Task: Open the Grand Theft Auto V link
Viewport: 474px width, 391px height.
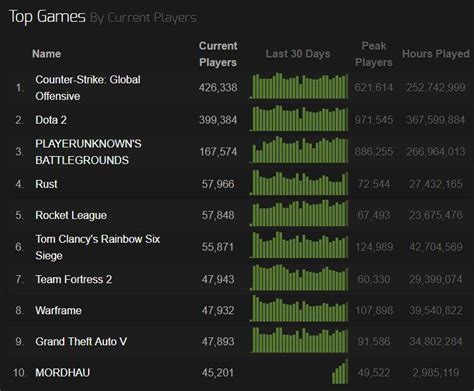Action: pyautogui.click(x=81, y=342)
